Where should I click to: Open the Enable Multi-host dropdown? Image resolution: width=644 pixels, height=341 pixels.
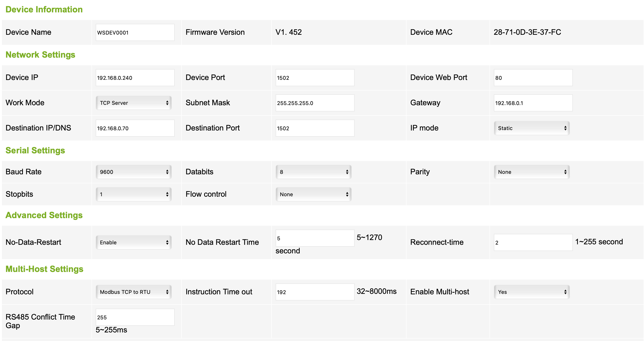pyautogui.click(x=531, y=292)
